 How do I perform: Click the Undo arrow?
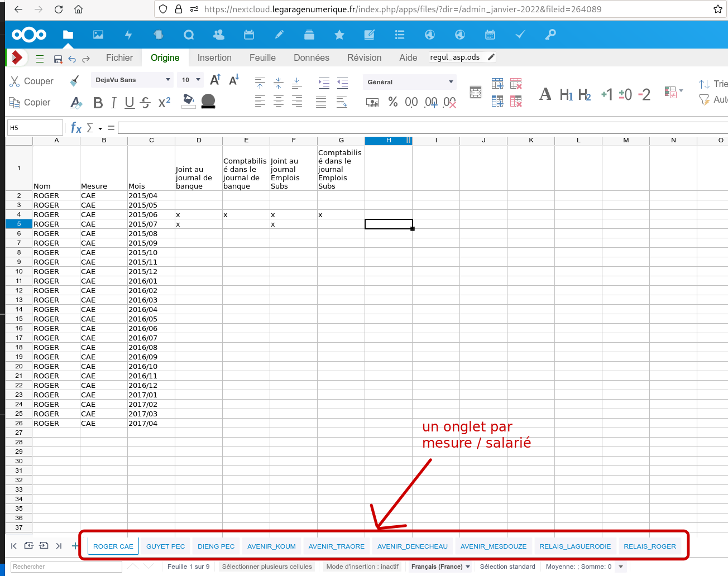71,57
